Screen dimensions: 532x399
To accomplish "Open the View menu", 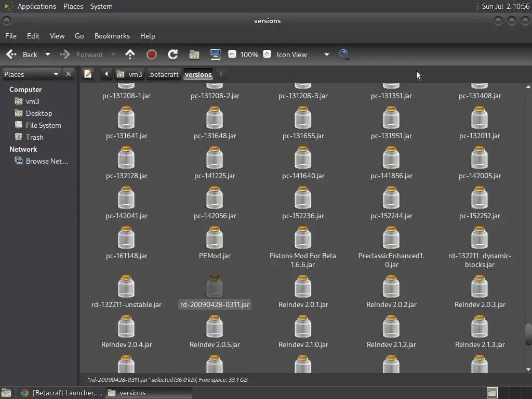I will (x=57, y=36).
